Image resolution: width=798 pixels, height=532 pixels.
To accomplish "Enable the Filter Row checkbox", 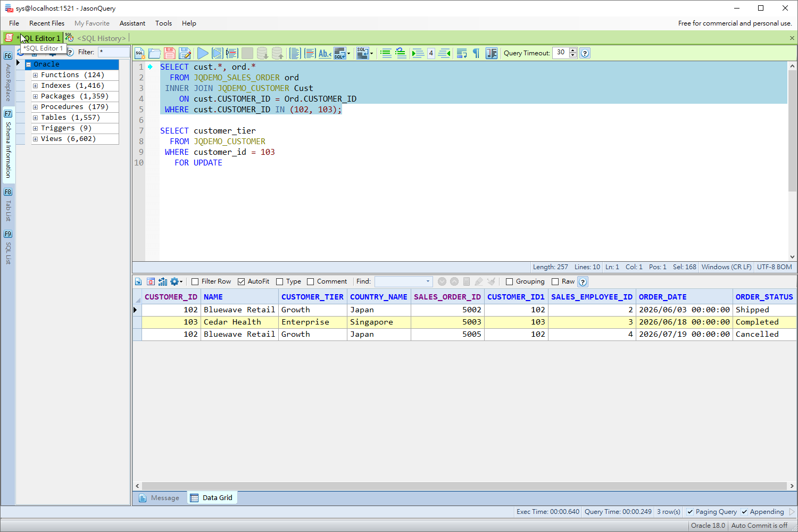I will [195, 282].
